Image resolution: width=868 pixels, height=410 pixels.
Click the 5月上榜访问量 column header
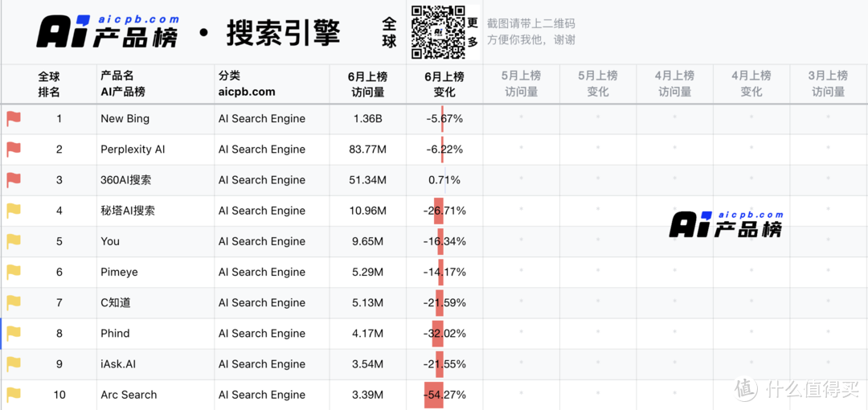pyautogui.click(x=522, y=84)
